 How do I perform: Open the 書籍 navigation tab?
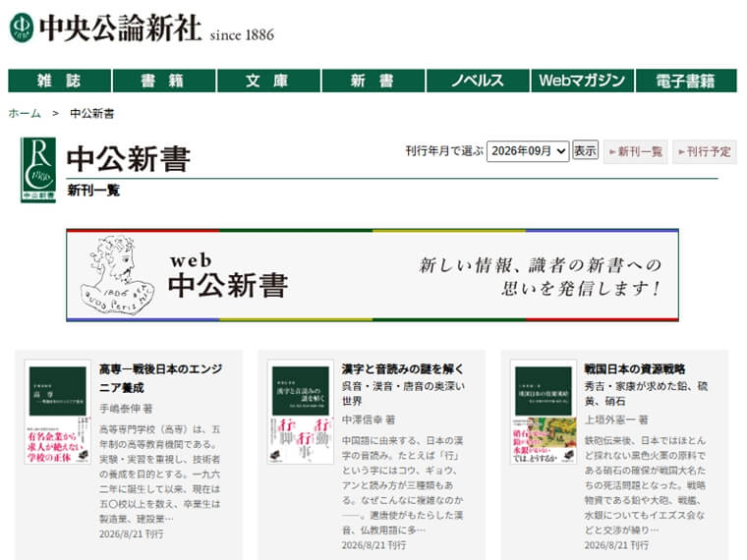tap(164, 81)
